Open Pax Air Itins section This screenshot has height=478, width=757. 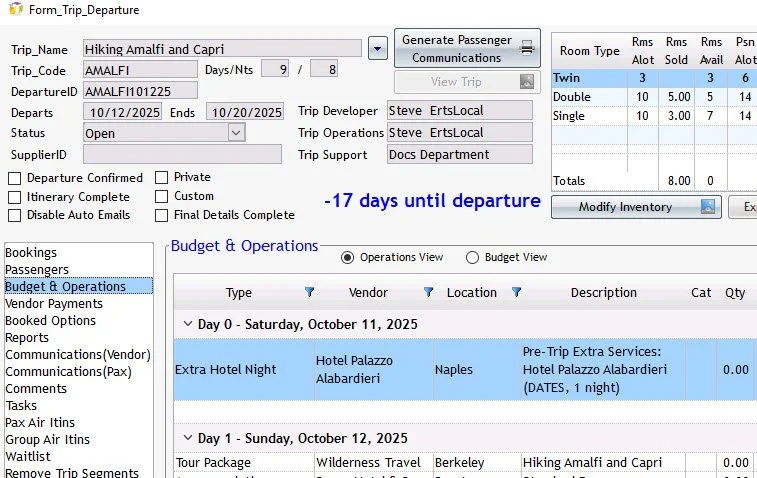pos(40,422)
